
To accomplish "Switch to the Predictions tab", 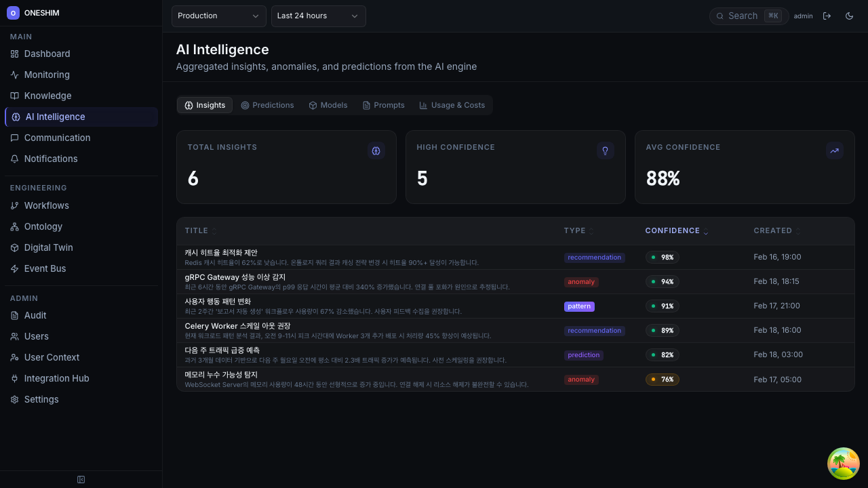I will point(267,105).
